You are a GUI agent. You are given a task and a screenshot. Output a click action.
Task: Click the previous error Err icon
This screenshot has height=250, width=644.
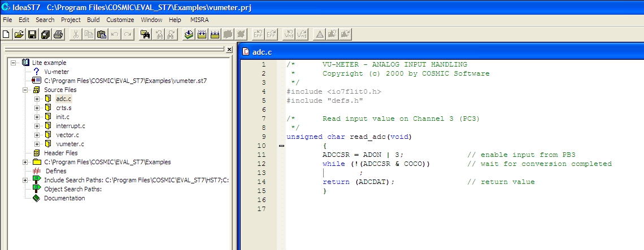click(258, 34)
